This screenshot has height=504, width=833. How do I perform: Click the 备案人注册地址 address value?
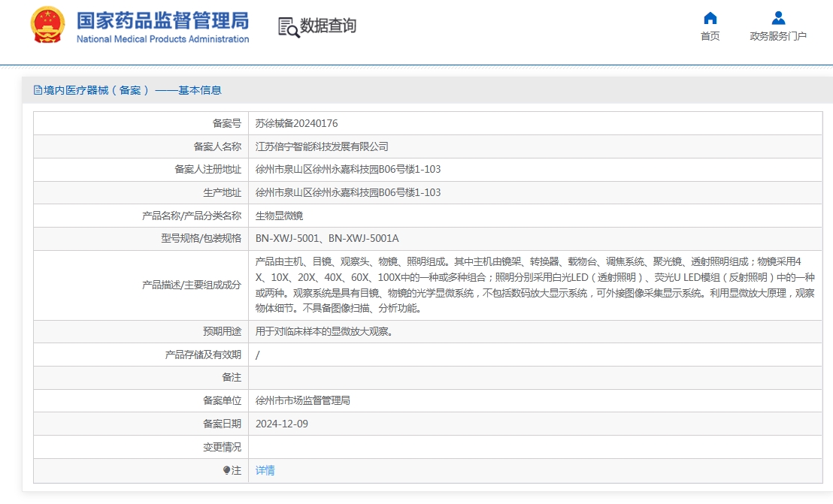348,169
